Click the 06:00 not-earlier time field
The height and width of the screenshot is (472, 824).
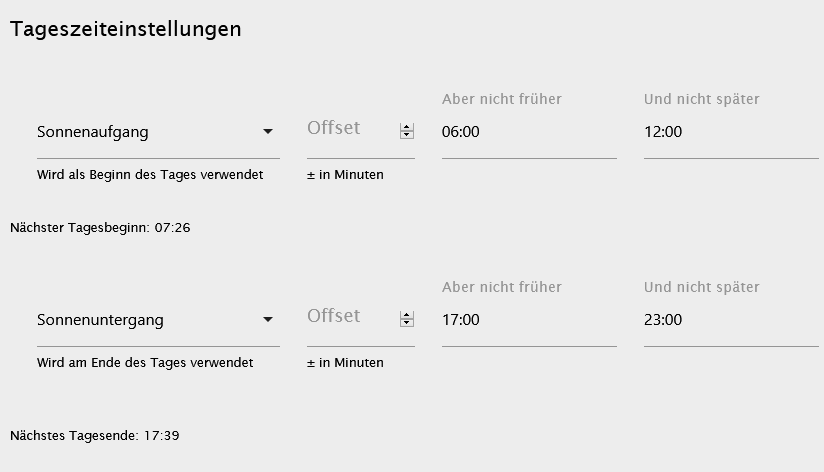[528, 132]
